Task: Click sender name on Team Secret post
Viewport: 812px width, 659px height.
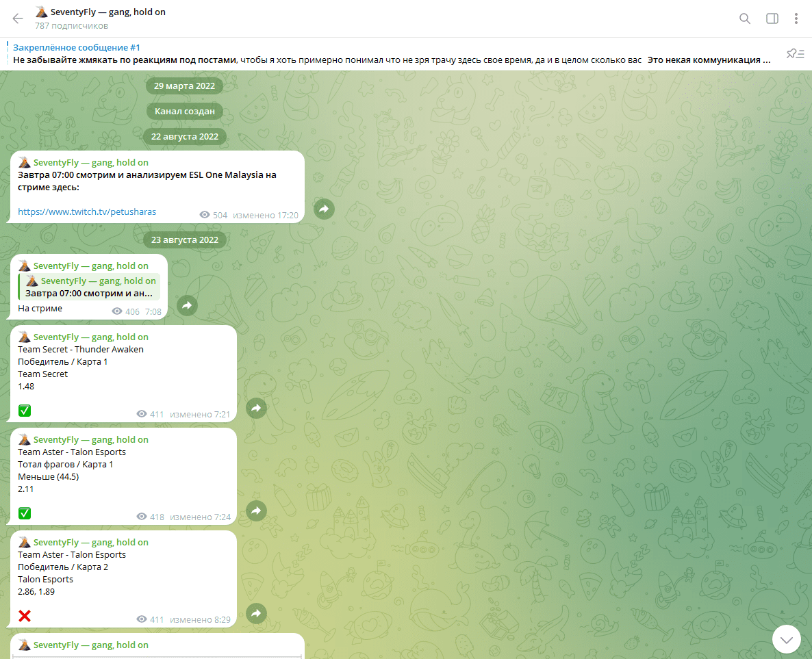Action: pyautogui.click(x=90, y=337)
